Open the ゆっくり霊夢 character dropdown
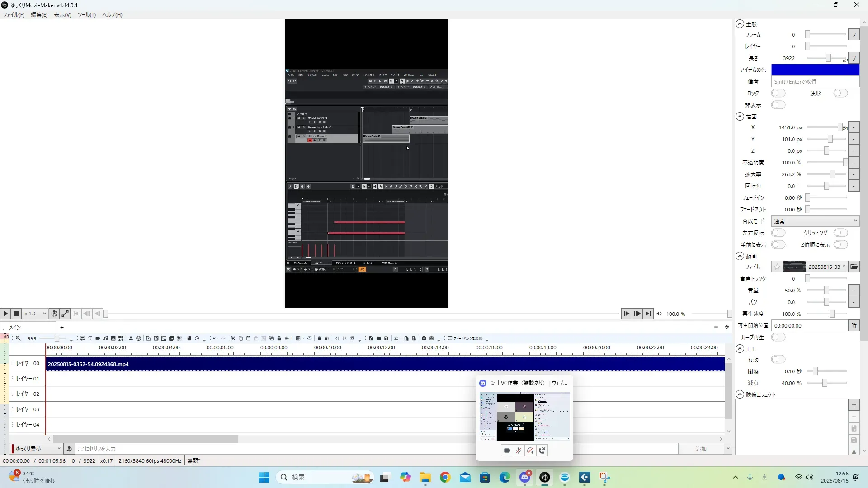The width and height of the screenshot is (868, 488). [37, 449]
